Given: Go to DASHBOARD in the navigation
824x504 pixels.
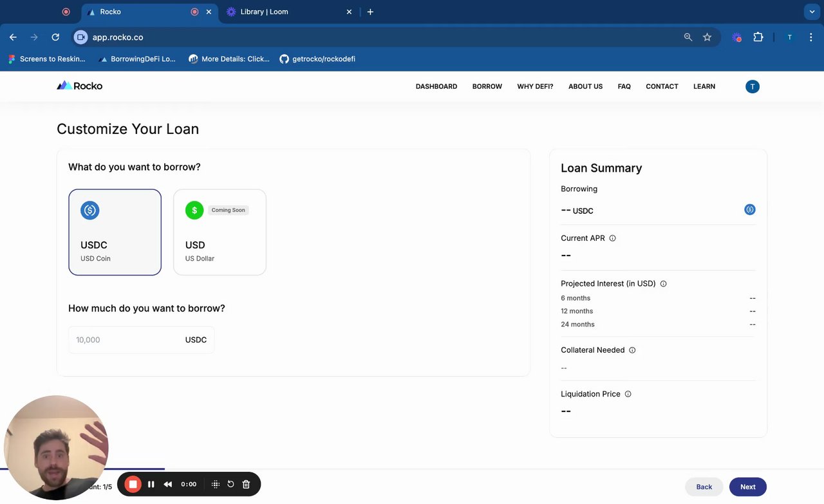Looking at the screenshot, I should point(436,86).
